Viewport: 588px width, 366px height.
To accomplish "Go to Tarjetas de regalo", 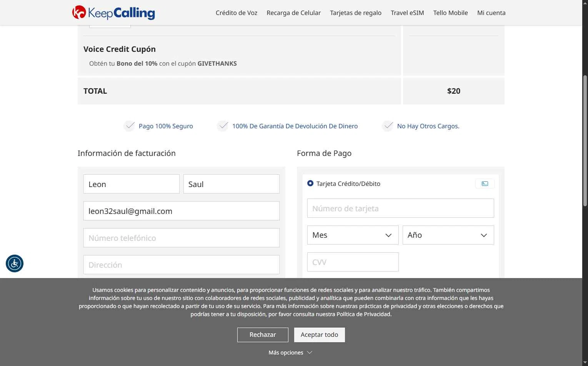I will 356,13.
